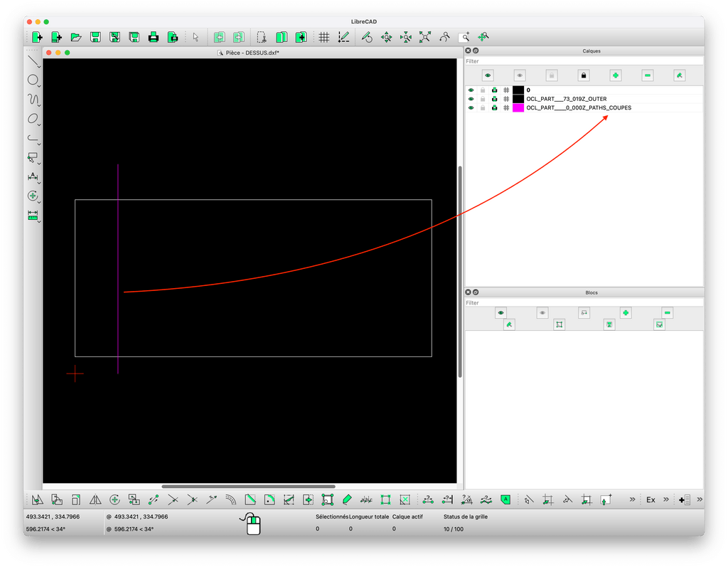
Task: Click the green Attributes pencil tool
Action: click(x=347, y=500)
